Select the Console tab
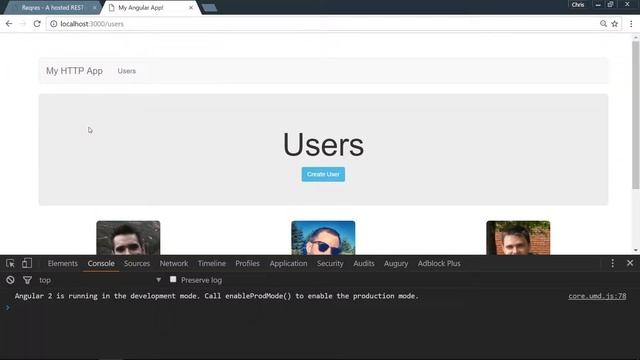 point(101,264)
